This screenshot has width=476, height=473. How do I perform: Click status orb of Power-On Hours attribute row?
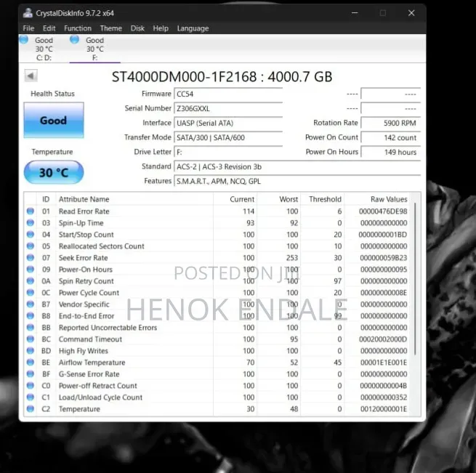(31, 269)
